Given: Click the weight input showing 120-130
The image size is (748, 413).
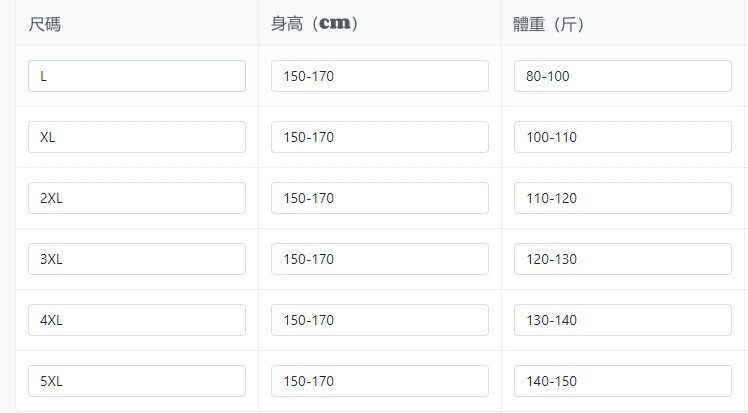Looking at the screenshot, I should [x=622, y=259].
